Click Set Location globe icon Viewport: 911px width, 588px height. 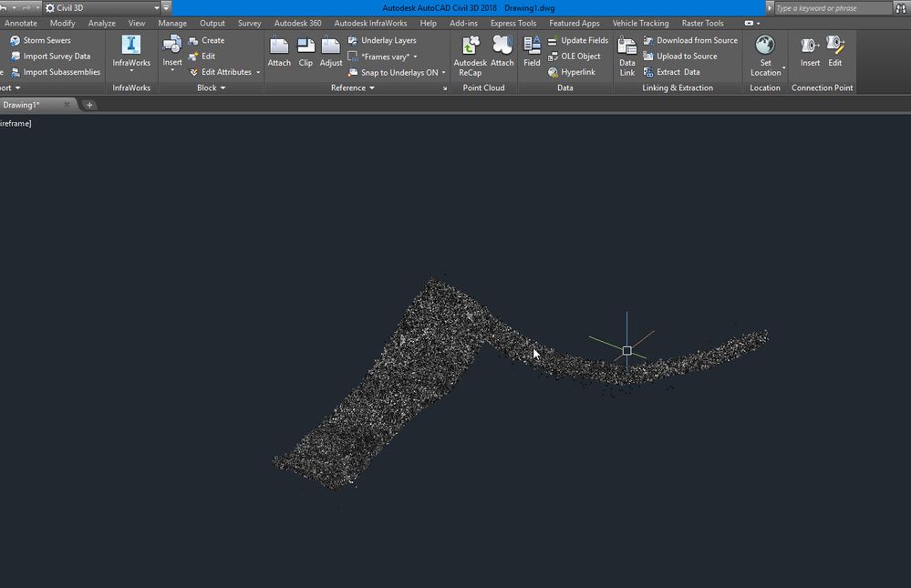click(764, 45)
